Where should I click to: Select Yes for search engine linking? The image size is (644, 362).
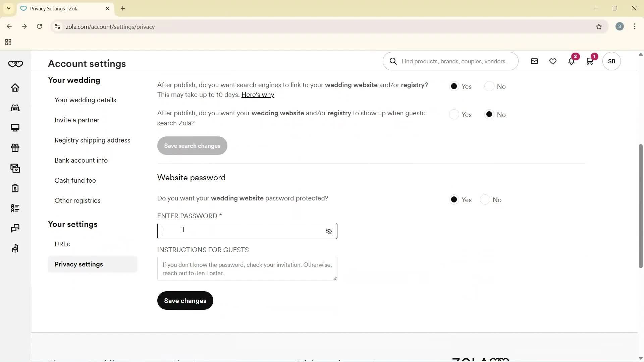[x=454, y=86]
